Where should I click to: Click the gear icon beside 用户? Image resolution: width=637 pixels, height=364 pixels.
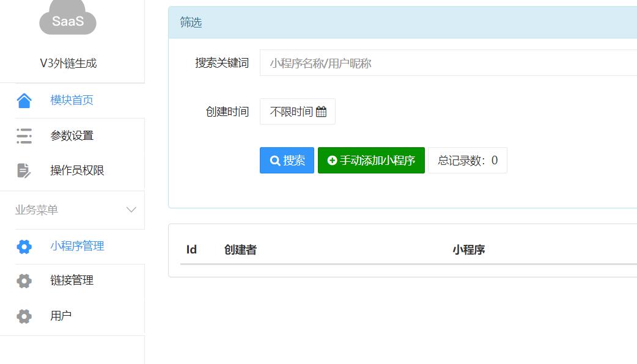click(24, 316)
